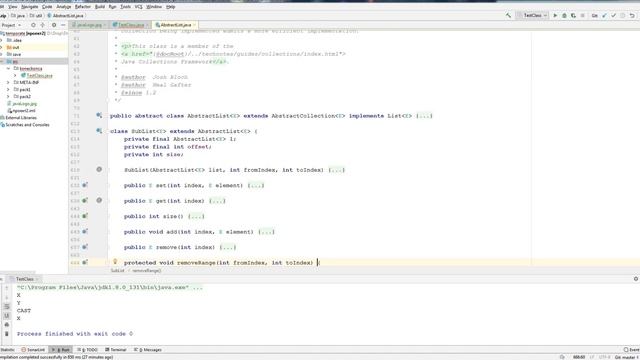Debug TestClass with the bug icon

tap(564, 16)
